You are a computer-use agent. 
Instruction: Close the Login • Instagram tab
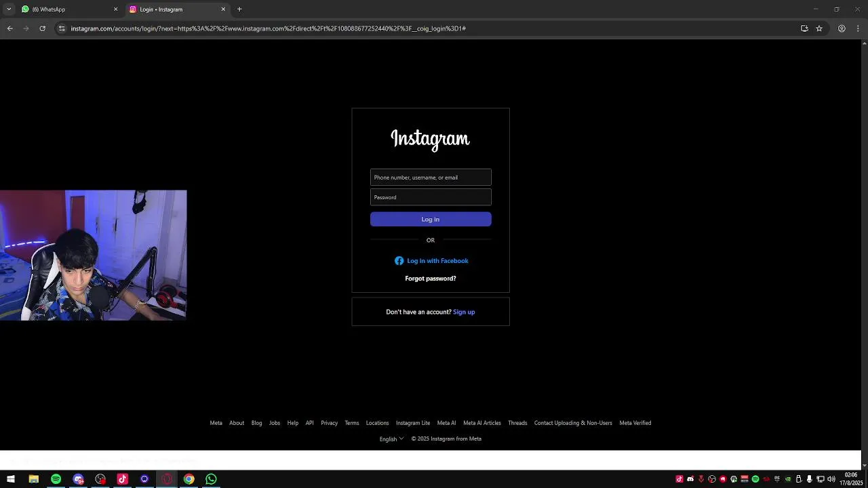(223, 9)
